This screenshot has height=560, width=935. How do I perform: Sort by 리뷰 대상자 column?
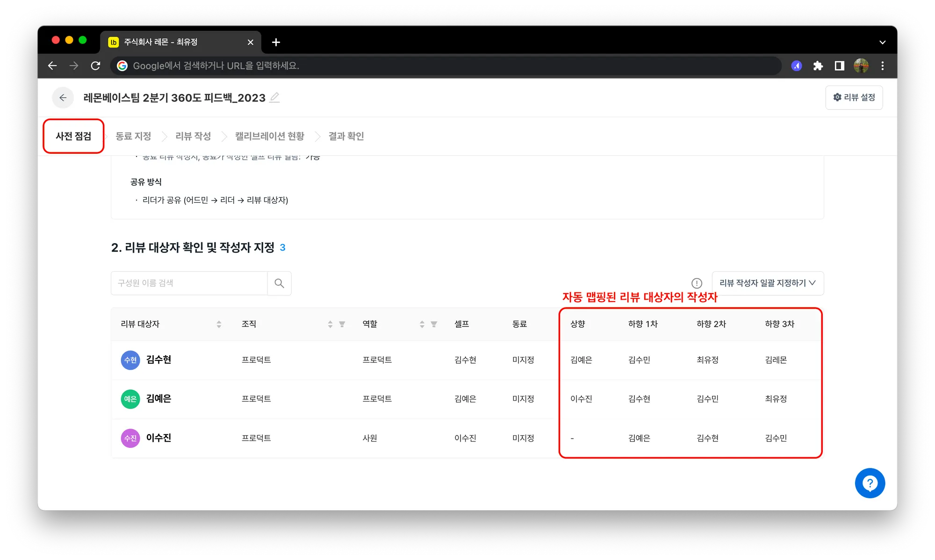[219, 324]
